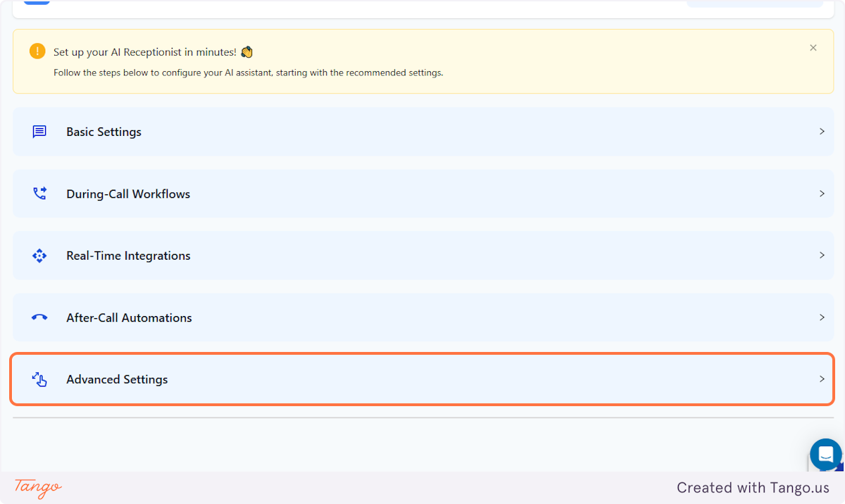Click the Real-Time Integrations icon
The height and width of the screenshot is (504, 845).
click(39, 255)
